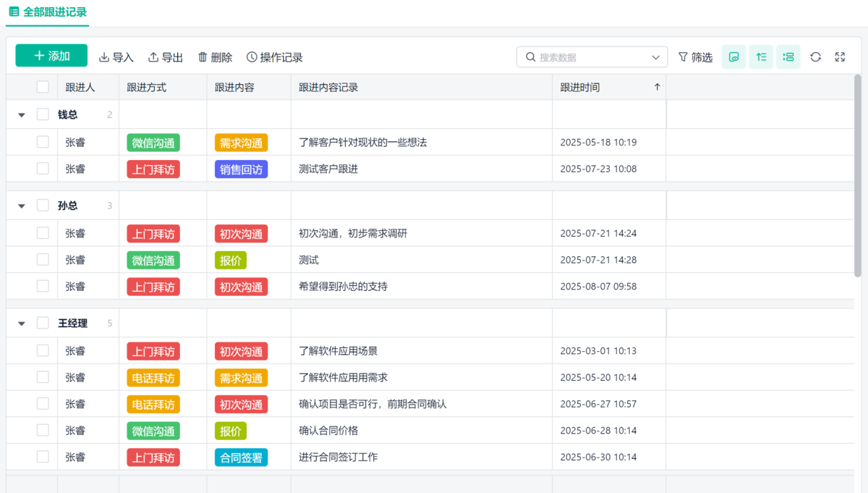
Task: Click the sort settings icon
Action: coord(761,57)
